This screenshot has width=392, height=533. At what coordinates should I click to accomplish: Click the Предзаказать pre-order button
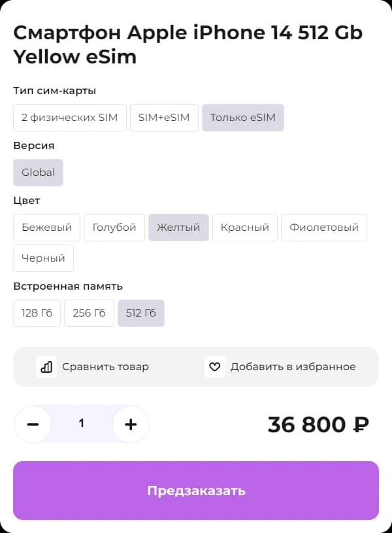196,490
